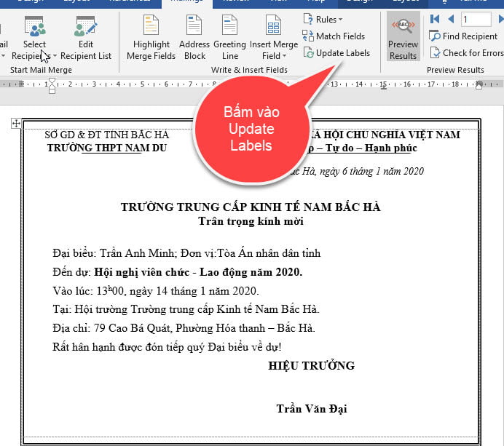Click the record number field
The width and height of the screenshot is (504, 446).
[476, 19]
